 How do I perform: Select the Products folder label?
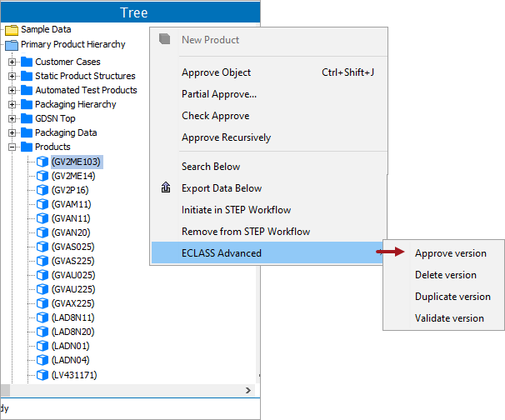[52, 147]
